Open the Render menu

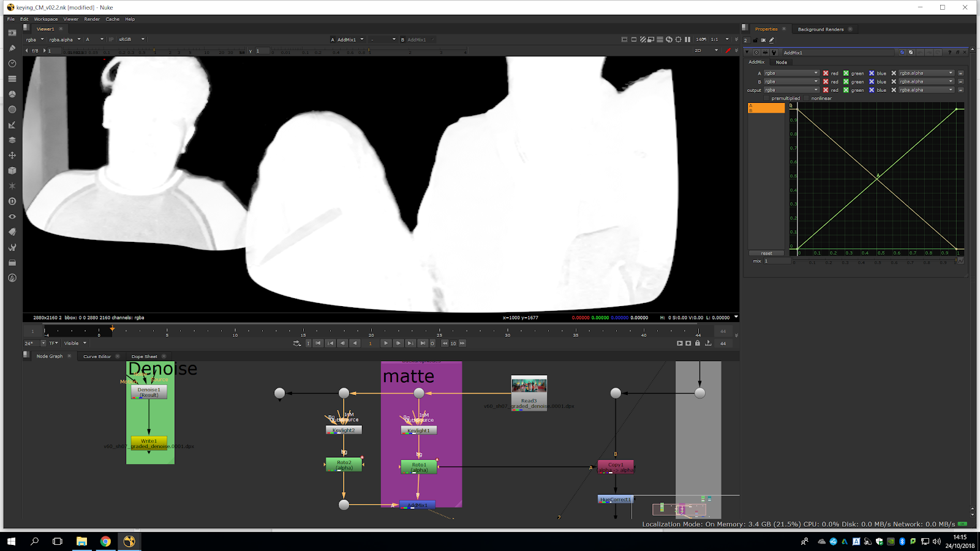(92, 19)
